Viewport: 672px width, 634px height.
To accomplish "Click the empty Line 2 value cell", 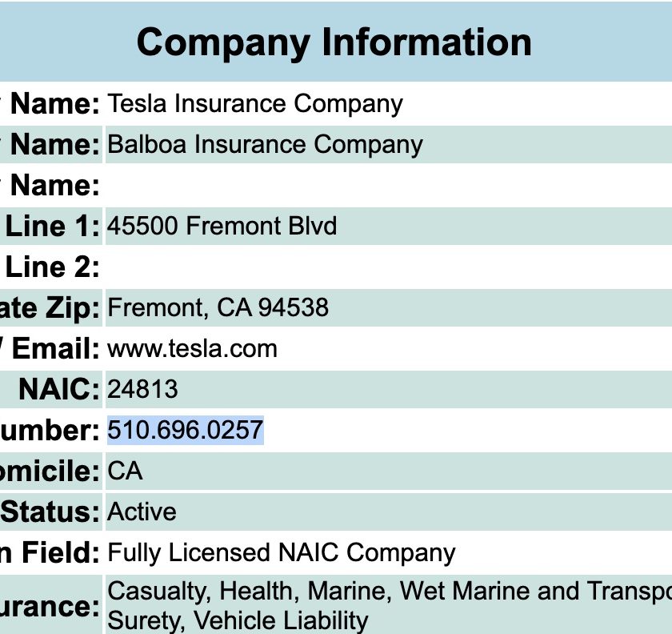I will pyautogui.click(x=388, y=267).
